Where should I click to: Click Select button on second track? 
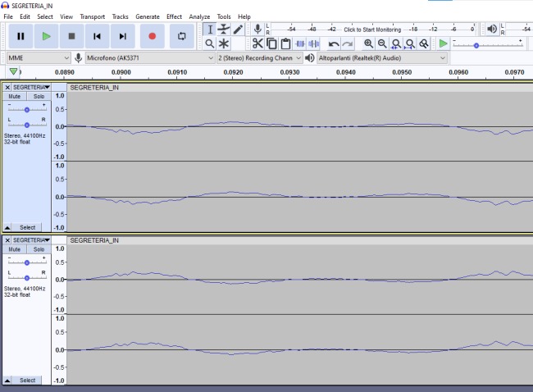[x=28, y=380]
